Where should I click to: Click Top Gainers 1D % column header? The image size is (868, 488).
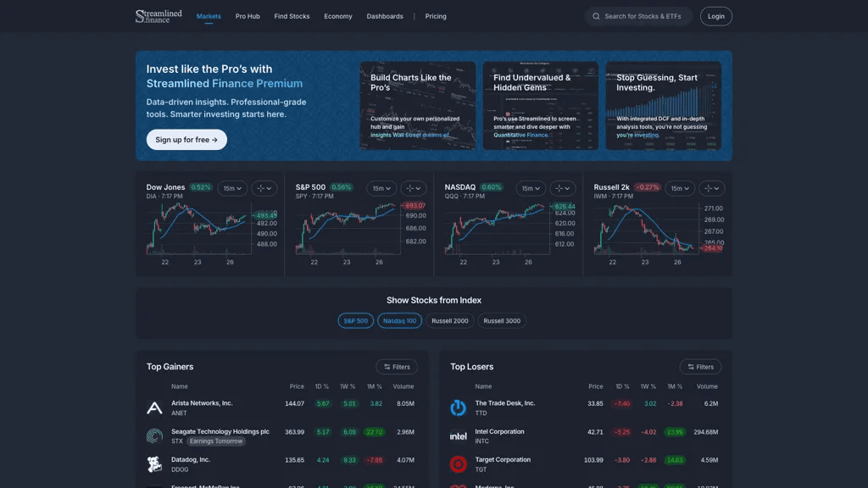click(322, 386)
